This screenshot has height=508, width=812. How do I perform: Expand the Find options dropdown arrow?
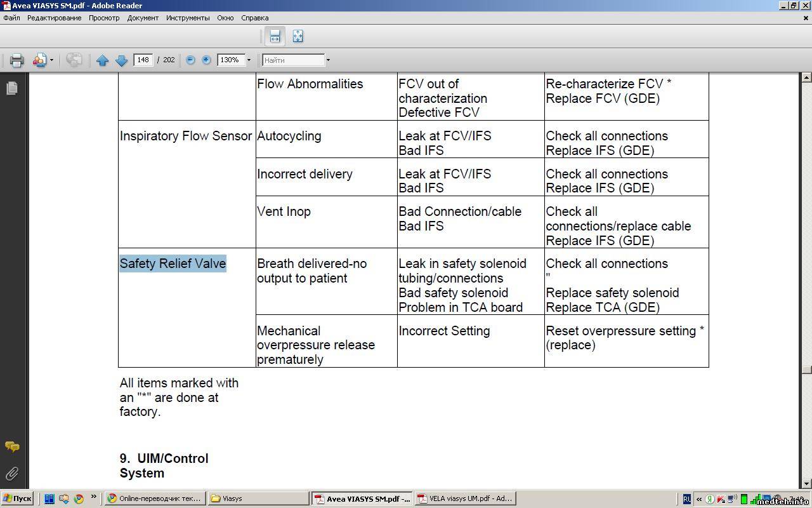pos(328,60)
